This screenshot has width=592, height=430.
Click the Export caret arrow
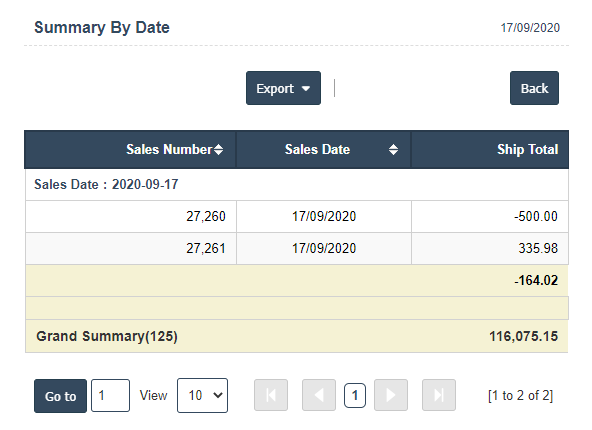(306, 89)
